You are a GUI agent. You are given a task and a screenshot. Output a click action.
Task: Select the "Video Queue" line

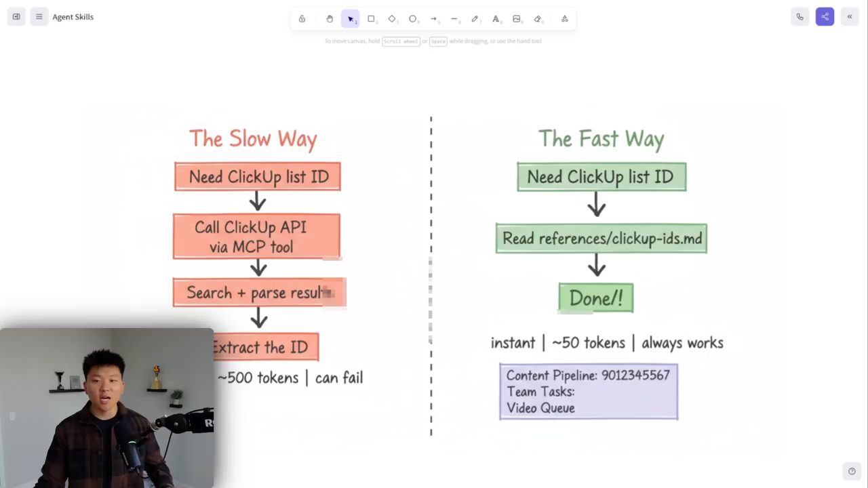click(x=540, y=408)
